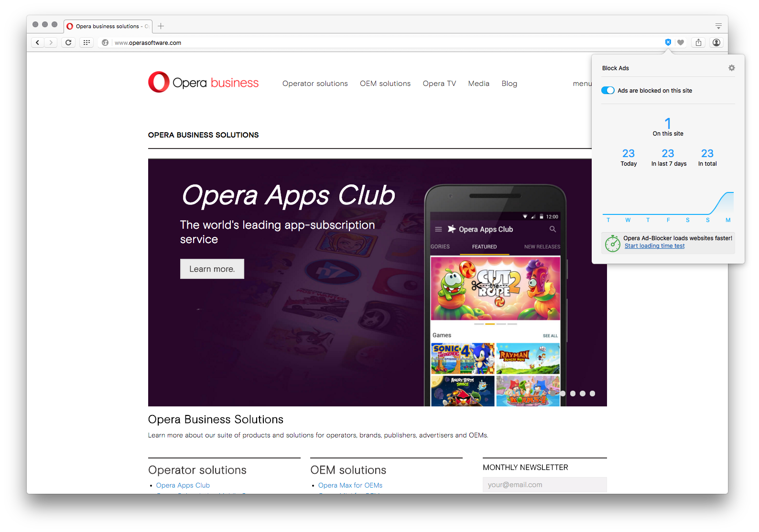Viewport: 759px width, 532px height.
Task: Click the 'OPERA BUSINESS SOLUTIONS' heading
Action: (204, 135)
